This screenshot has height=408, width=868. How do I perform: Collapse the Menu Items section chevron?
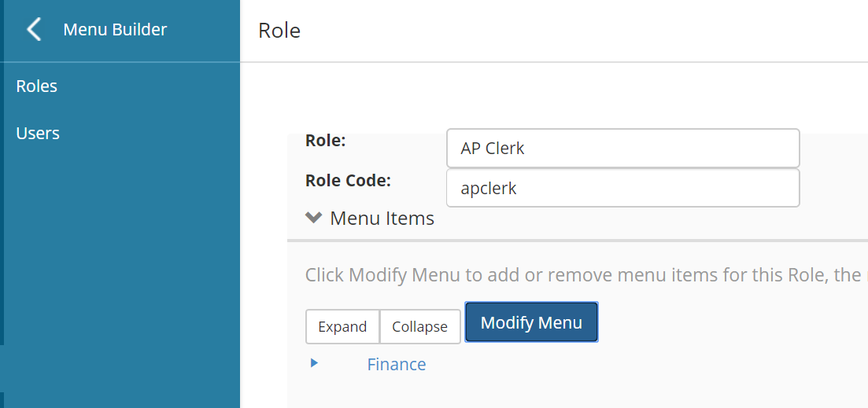click(x=314, y=218)
